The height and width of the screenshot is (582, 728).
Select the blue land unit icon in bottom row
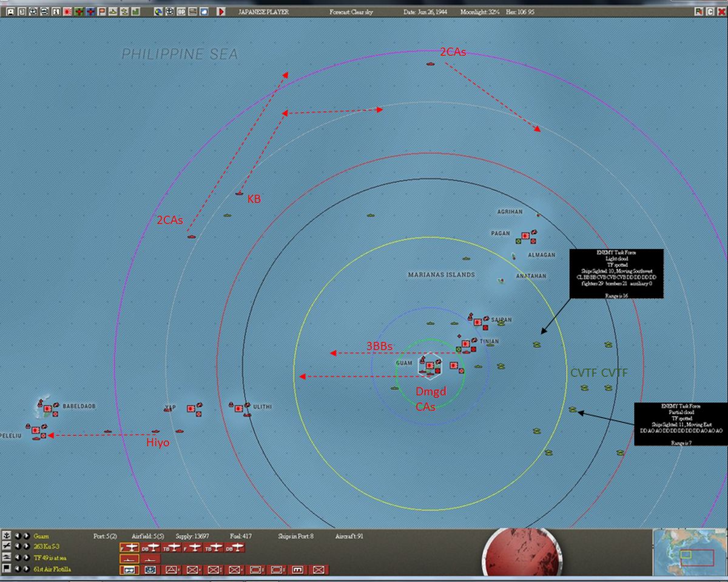[150, 569]
